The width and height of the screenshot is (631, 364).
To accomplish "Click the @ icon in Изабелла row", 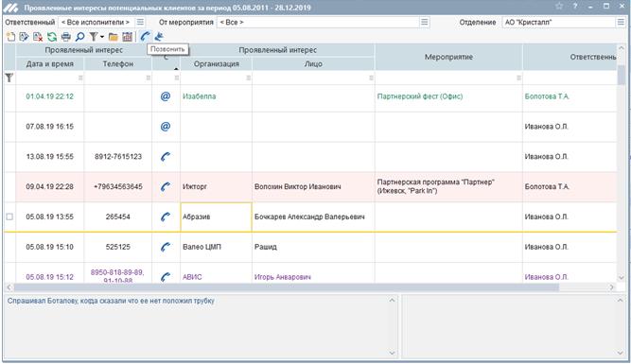I will click(x=166, y=96).
